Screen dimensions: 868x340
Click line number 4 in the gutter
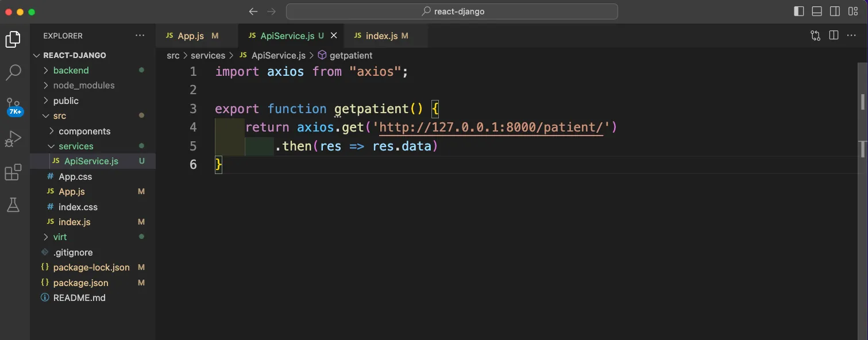[x=193, y=127]
